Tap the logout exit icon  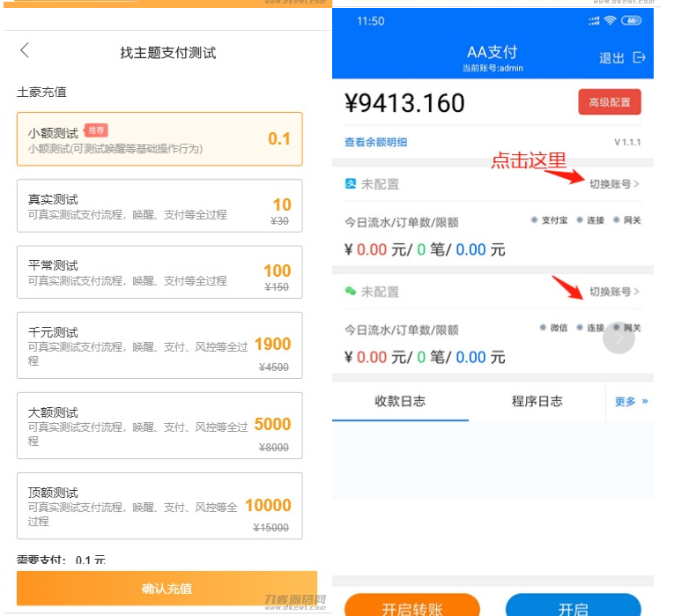point(640,57)
